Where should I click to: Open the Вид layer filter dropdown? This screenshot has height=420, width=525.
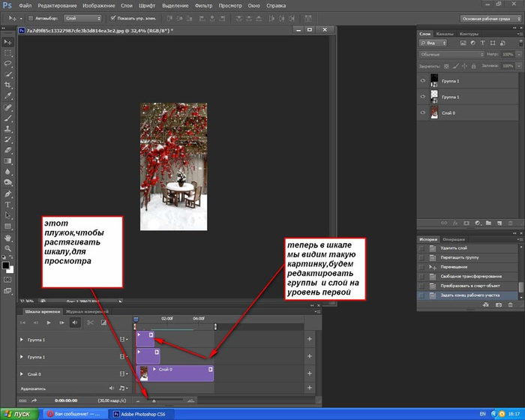(x=433, y=43)
